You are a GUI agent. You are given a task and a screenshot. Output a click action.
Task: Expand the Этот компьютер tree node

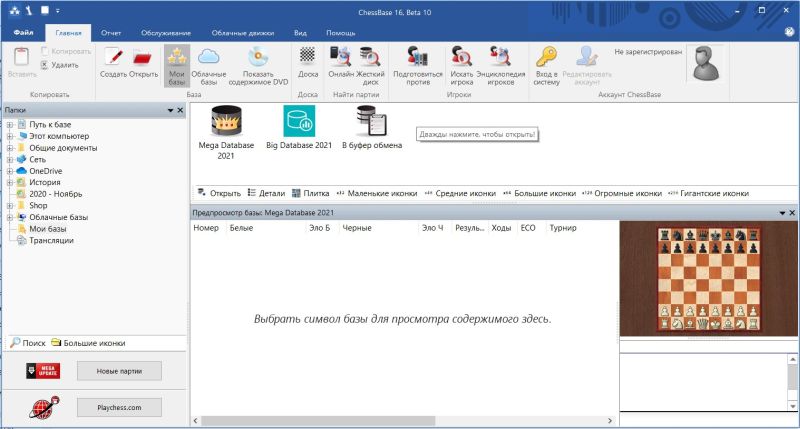[x=9, y=136]
